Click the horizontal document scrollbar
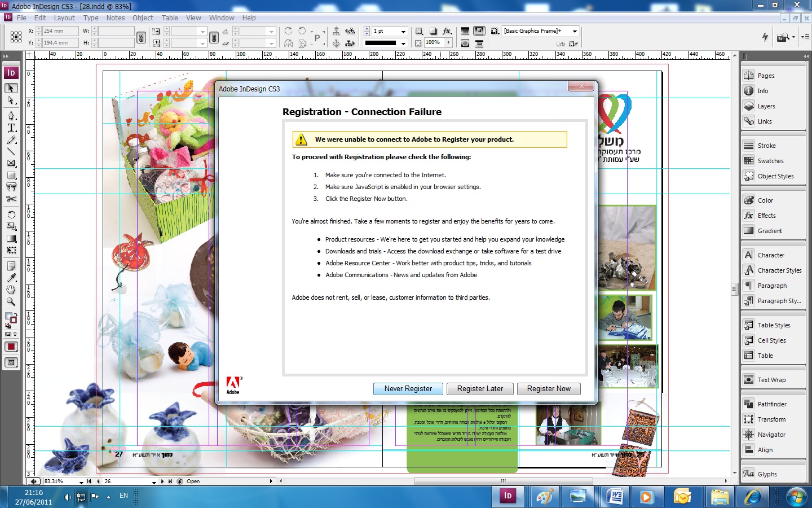 (504, 481)
